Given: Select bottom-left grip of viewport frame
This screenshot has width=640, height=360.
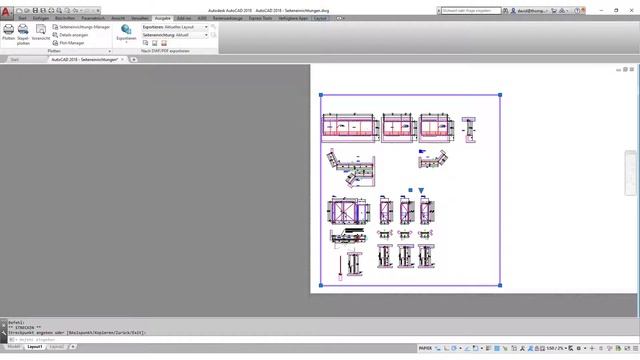Looking at the screenshot, I should click(321, 285).
